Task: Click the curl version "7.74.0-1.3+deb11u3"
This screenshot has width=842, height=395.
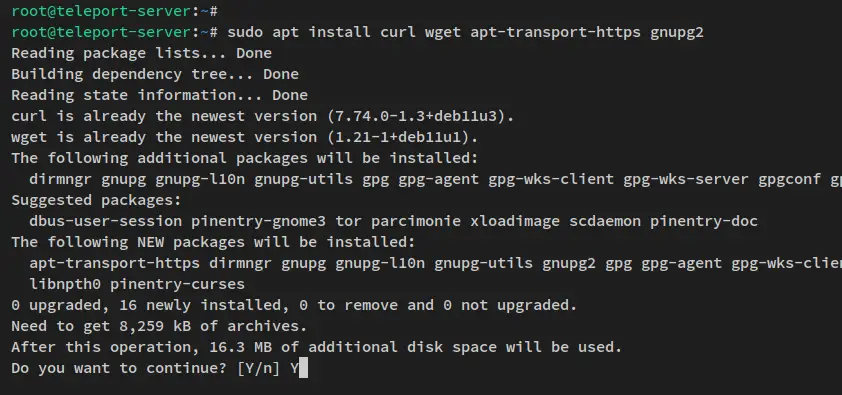Action: click(x=420, y=116)
